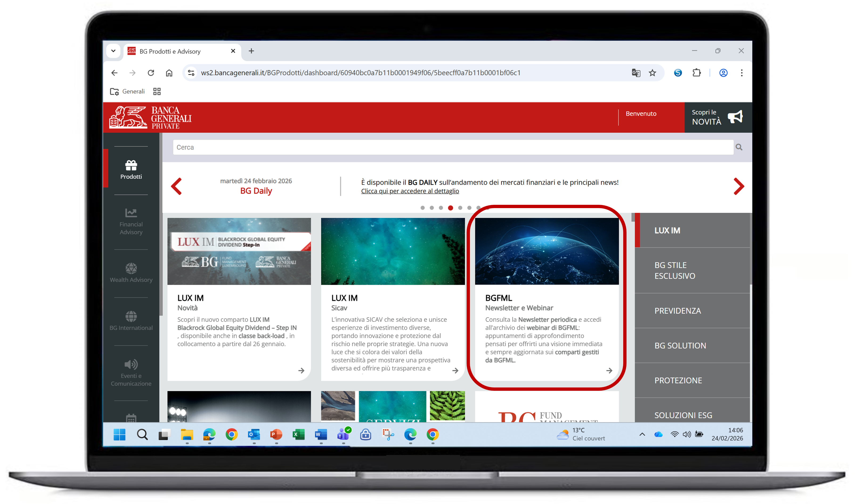Click the arrow on the LUX IM Sicav card

pos(455,371)
